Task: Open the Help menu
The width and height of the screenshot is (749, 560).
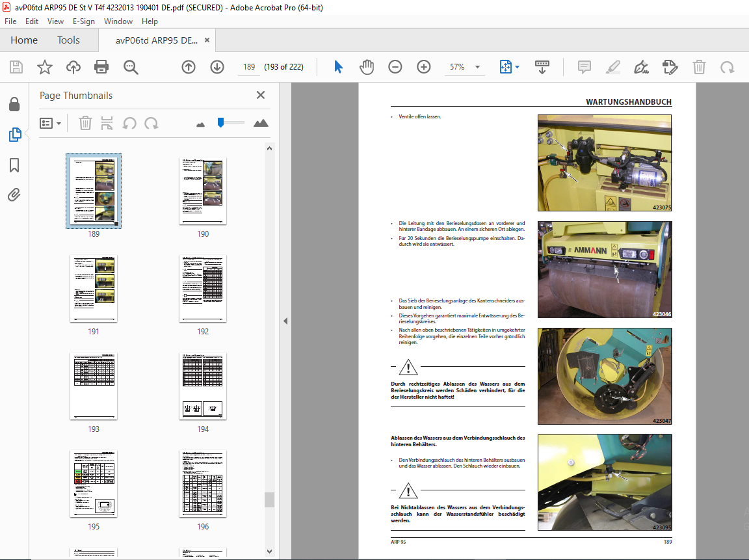Action: [x=150, y=21]
